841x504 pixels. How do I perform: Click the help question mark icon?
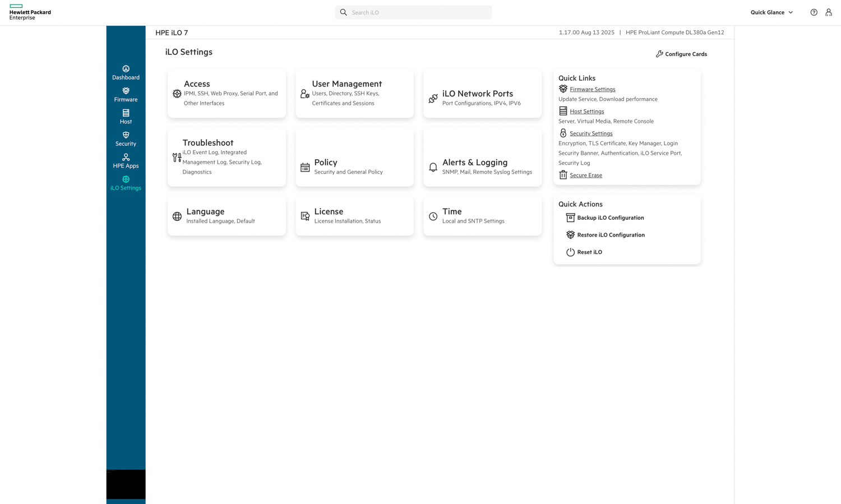[814, 12]
